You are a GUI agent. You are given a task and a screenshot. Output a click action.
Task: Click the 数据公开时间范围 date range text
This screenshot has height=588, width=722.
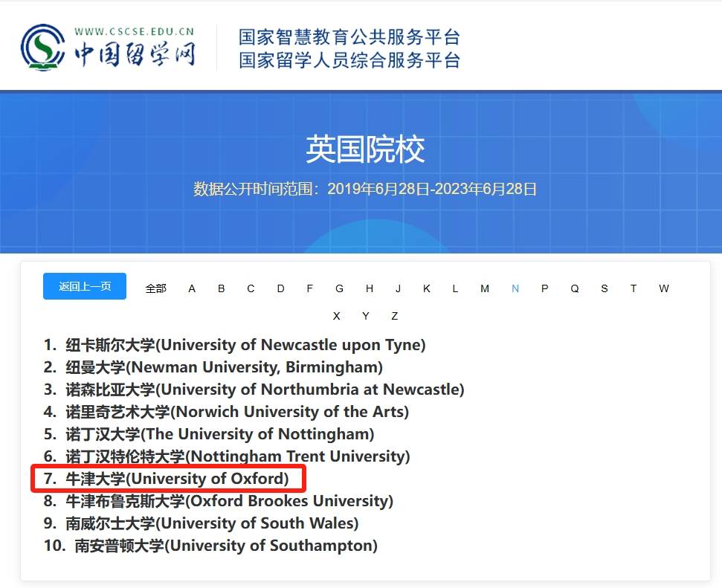[x=365, y=189]
